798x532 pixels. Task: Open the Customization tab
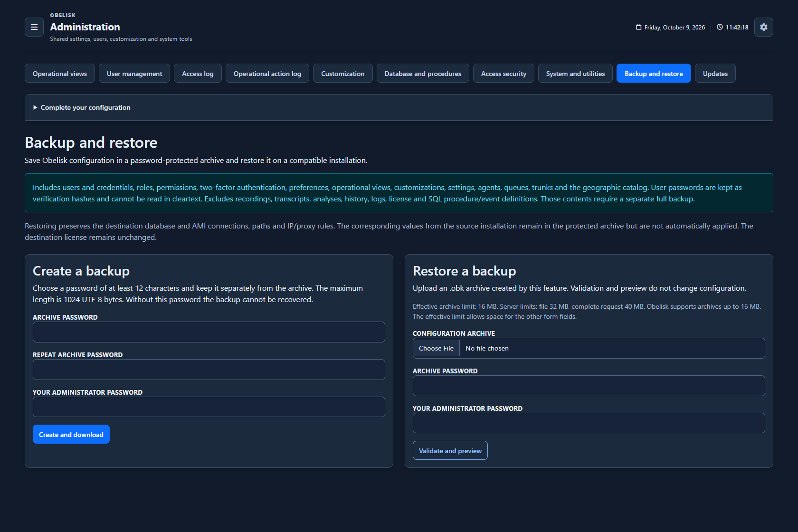point(343,74)
